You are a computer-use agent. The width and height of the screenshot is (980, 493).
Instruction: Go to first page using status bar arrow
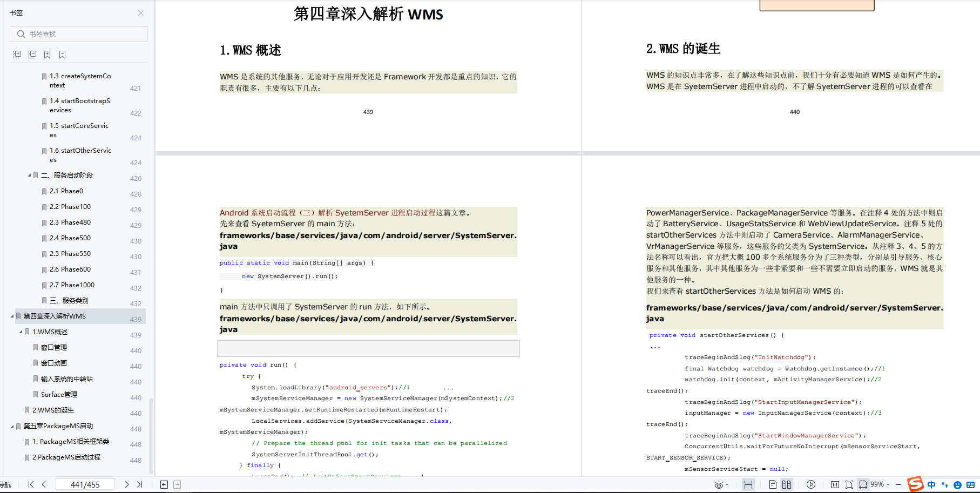[31, 484]
